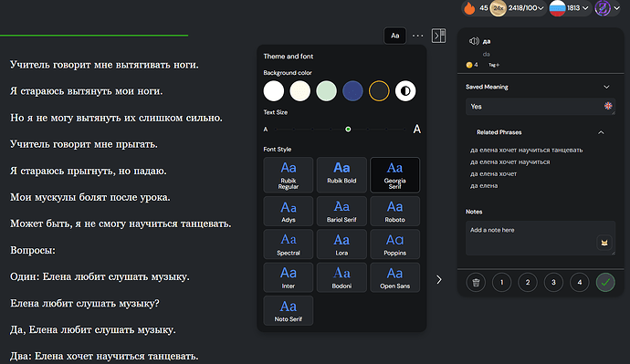Viewport: 630px width, 364px height.
Task: Collapse the Saved Meaning section chevron
Action: (606, 87)
